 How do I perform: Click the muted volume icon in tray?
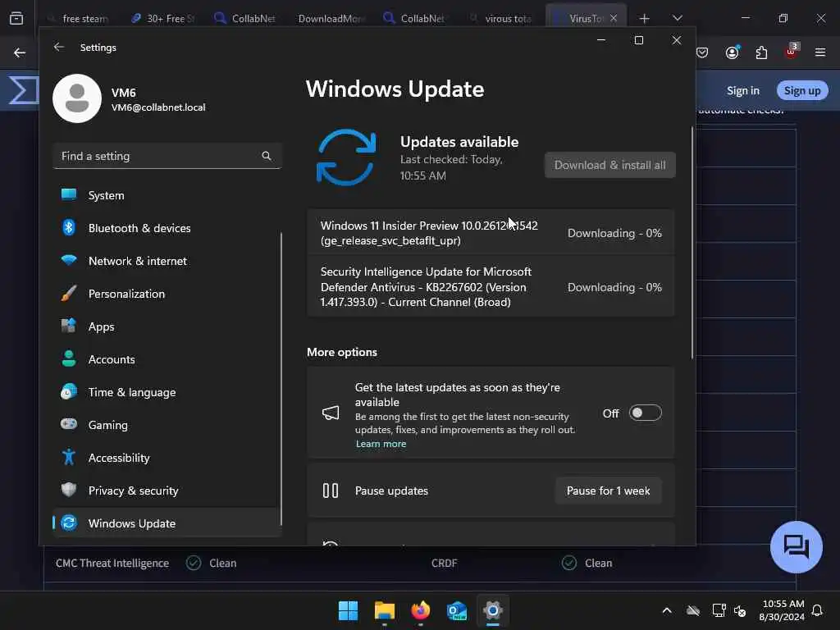tap(741, 610)
